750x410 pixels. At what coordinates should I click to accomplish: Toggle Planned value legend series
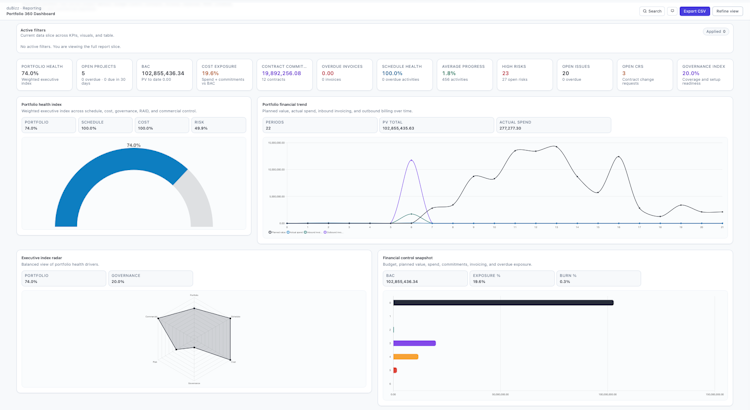coord(277,232)
